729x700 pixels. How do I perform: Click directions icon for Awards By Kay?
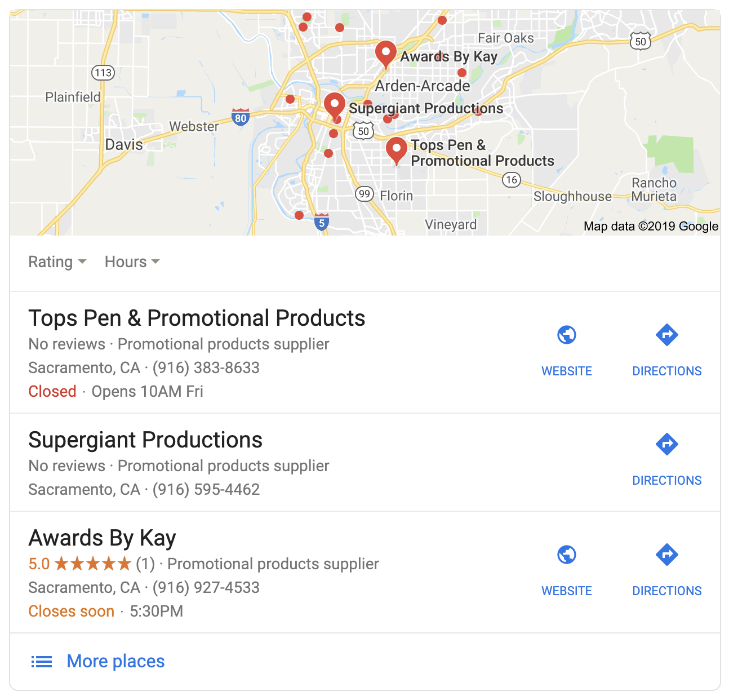[x=667, y=555]
